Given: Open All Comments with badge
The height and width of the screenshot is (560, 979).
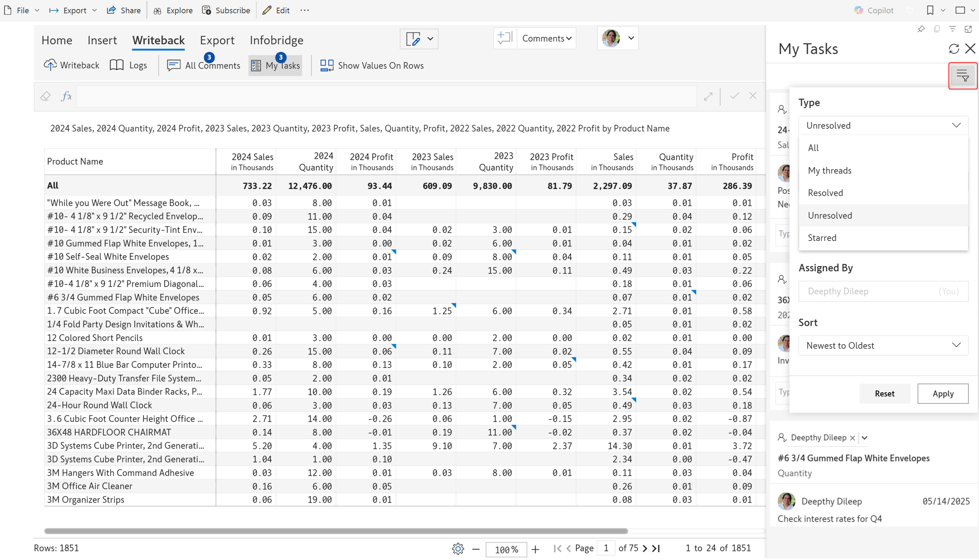Looking at the screenshot, I should click(x=204, y=65).
